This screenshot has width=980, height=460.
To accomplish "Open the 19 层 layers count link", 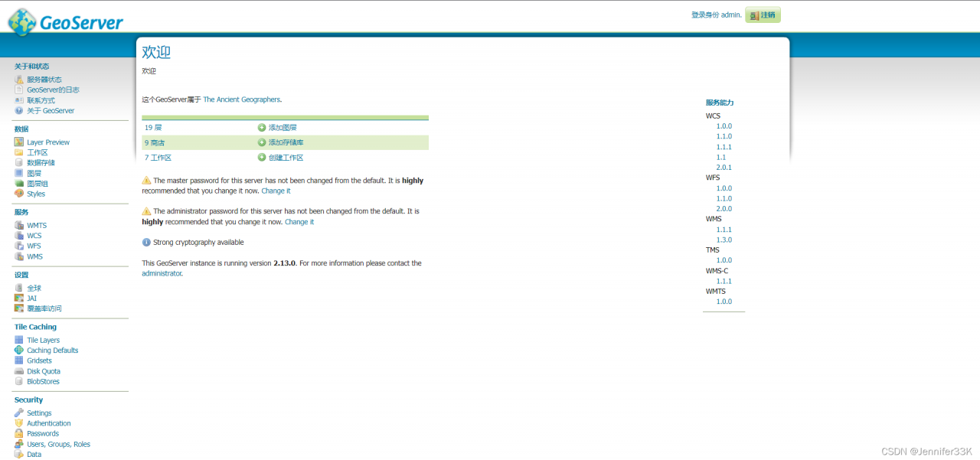I will [x=153, y=128].
